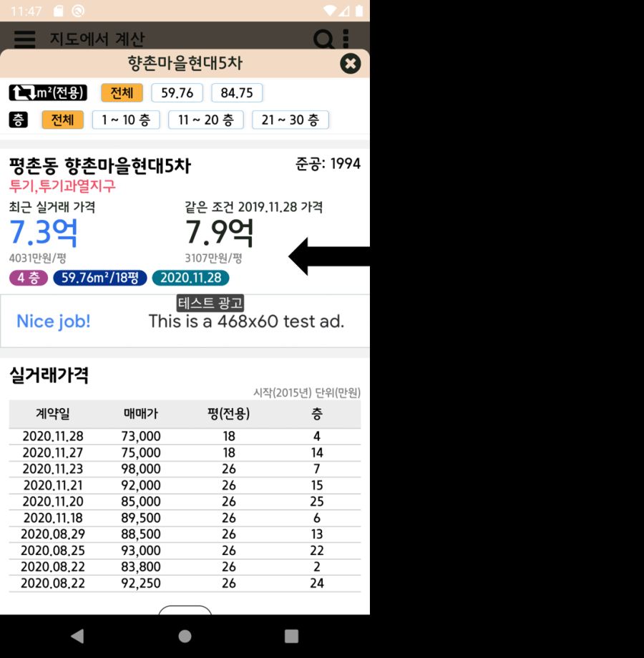Select the 21 ~ 30 층 floor range
644x658 pixels.
(291, 120)
